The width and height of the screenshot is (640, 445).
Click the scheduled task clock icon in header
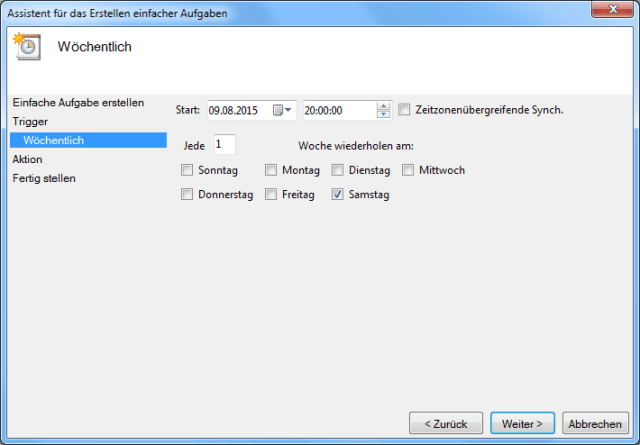coord(27,47)
